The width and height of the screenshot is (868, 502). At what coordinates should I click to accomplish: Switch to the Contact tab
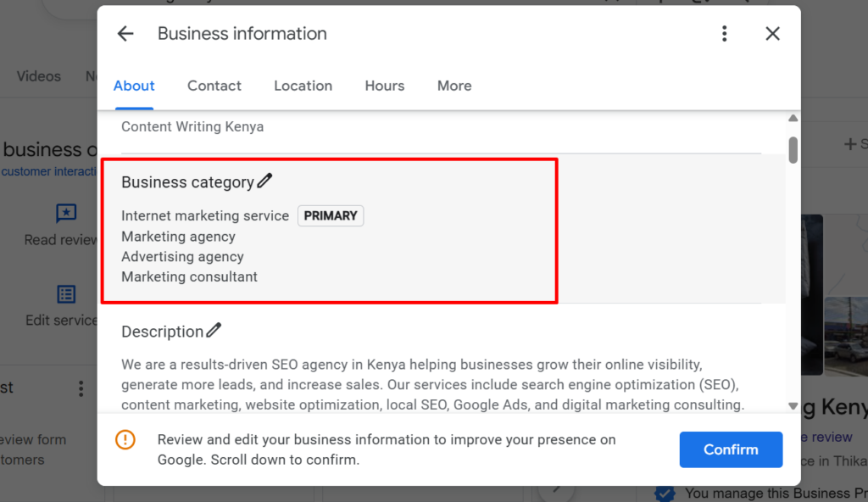click(x=214, y=86)
